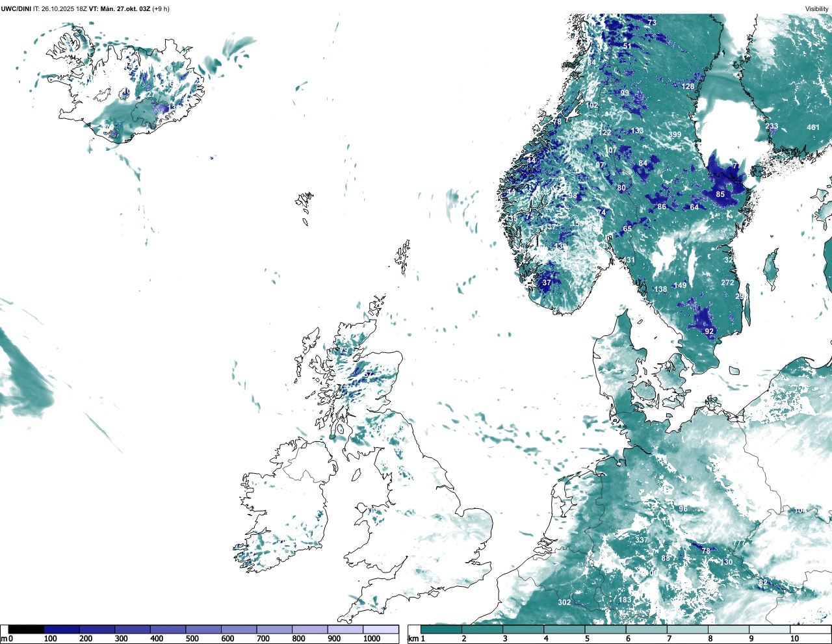Click the '(+9 h)' forecast offset

pos(161,8)
